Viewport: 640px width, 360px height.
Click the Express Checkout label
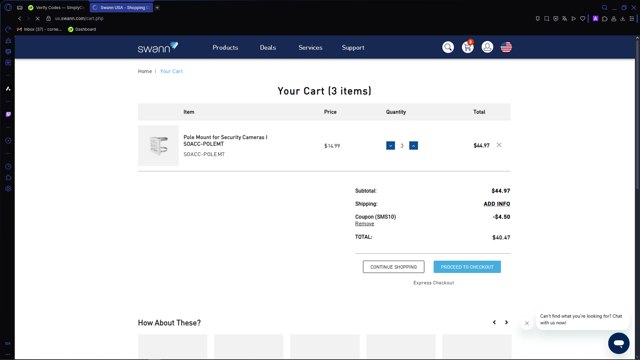click(x=433, y=282)
